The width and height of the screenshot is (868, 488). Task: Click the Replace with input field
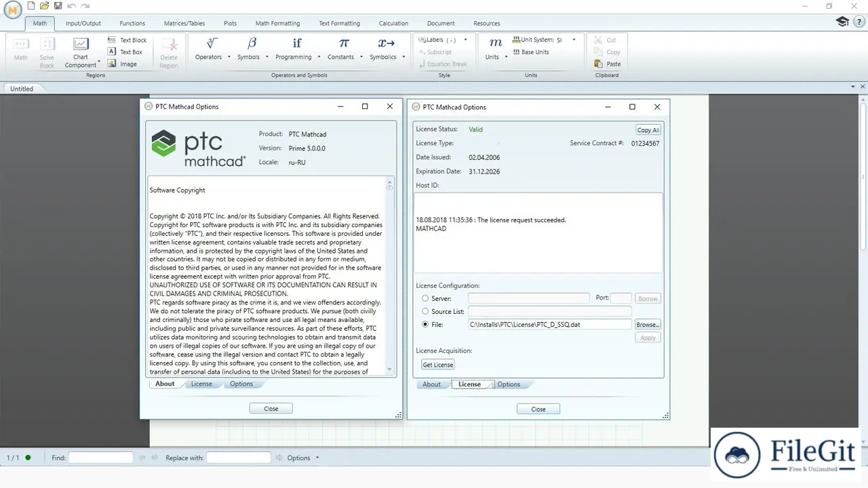[x=239, y=458]
